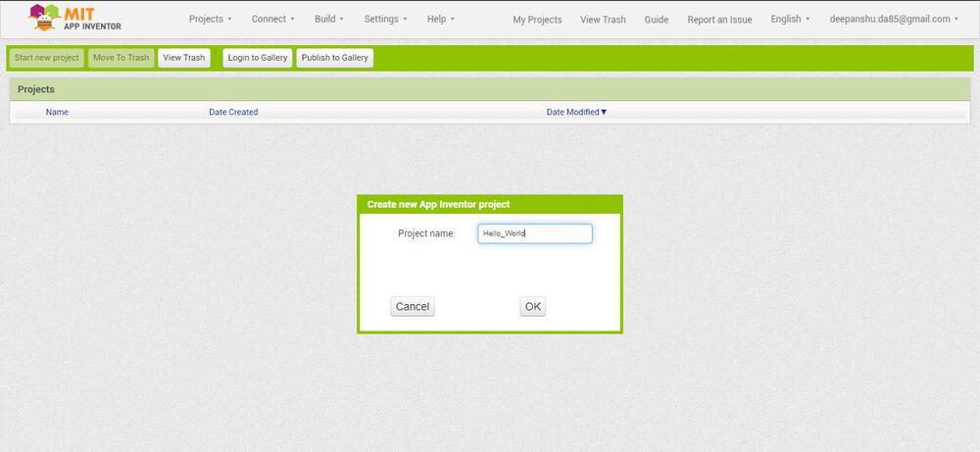Click the MIT App Inventor logo
This screenshot has height=452, width=980.
click(x=75, y=18)
